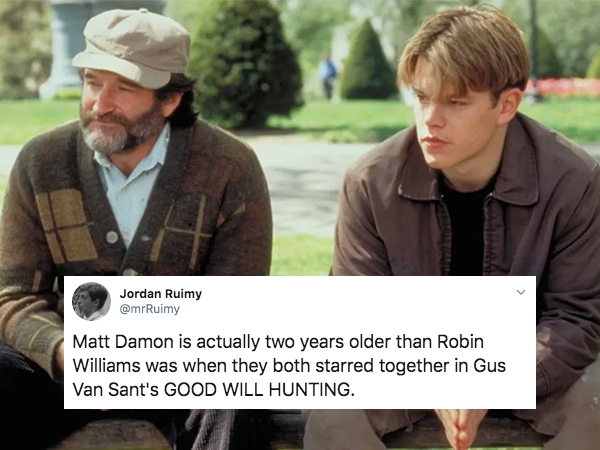Click the blurred pedestrian in the background
600x450 pixels.
(328, 78)
